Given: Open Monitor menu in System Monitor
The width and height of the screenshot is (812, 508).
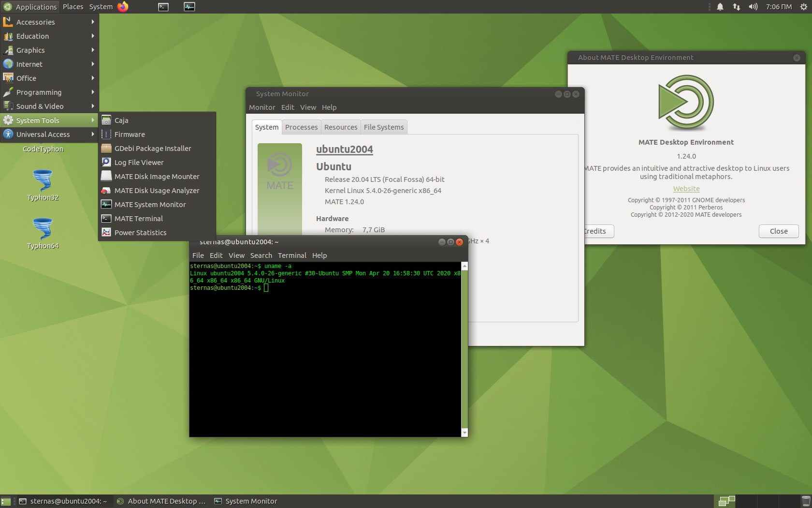Looking at the screenshot, I should (x=262, y=107).
